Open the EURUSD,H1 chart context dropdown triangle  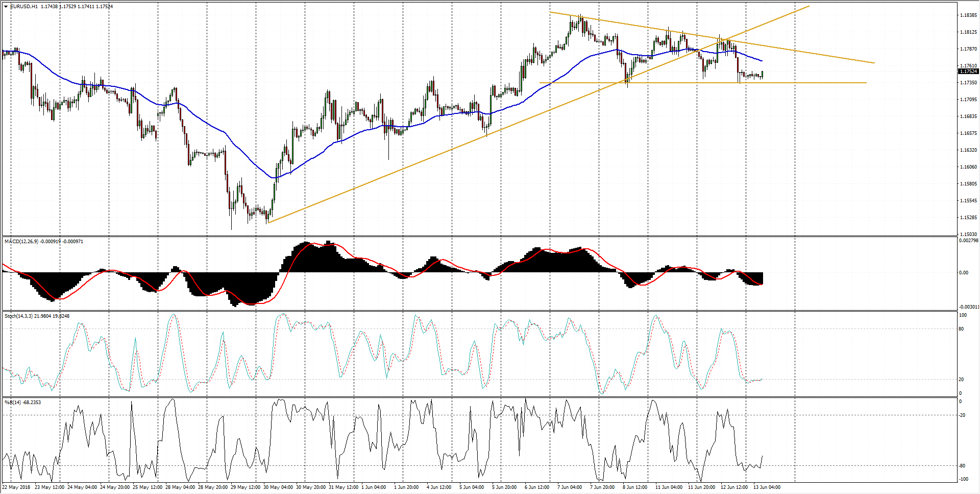(x=5, y=7)
